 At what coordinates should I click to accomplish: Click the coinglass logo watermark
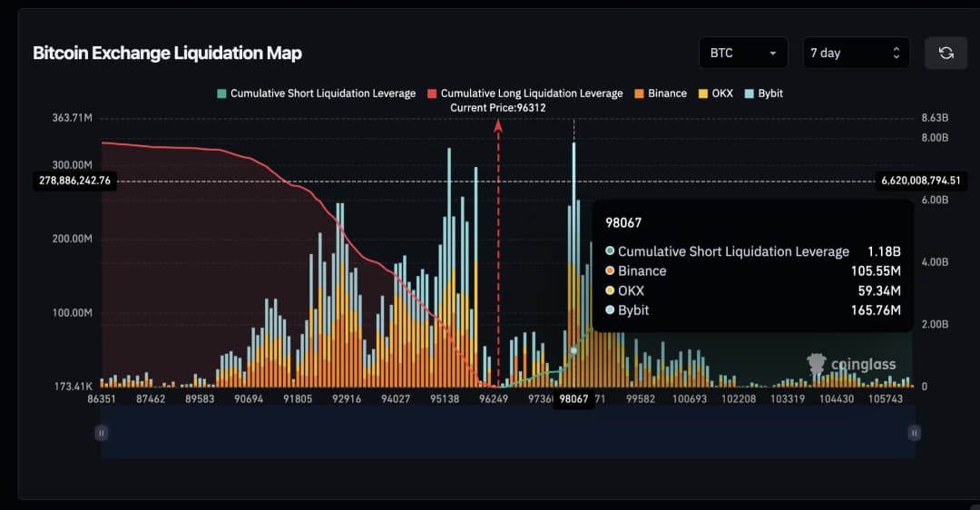[x=851, y=365]
